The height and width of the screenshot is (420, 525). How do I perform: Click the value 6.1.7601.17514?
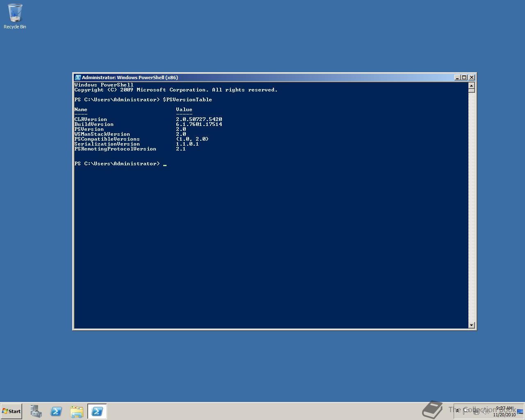point(199,124)
